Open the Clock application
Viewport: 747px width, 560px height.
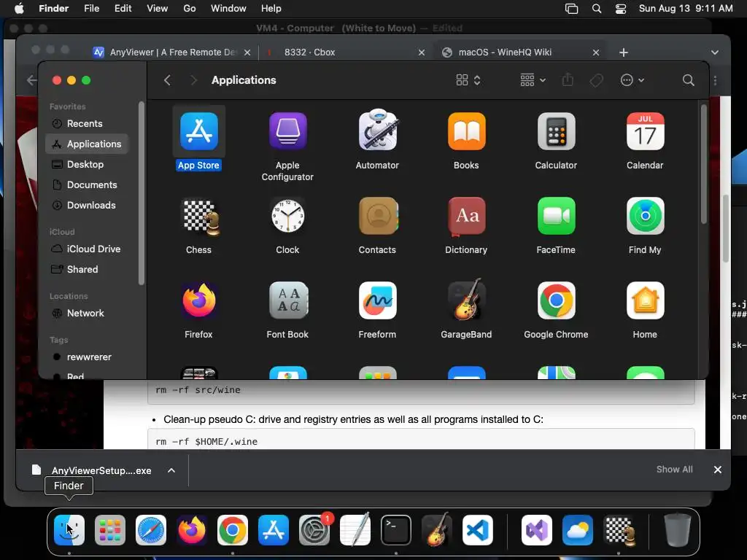pos(287,216)
